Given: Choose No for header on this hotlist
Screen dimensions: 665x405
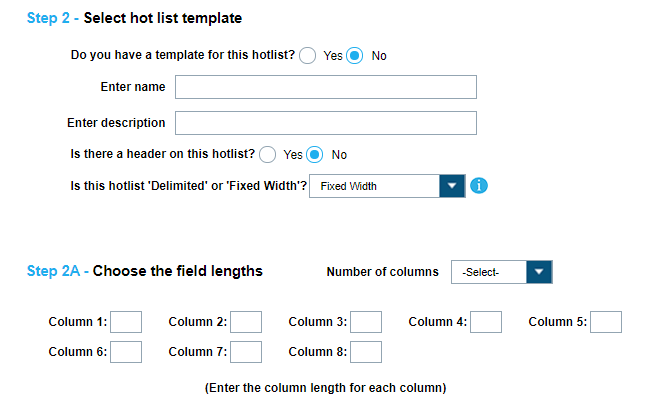Looking at the screenshot, I should pos(315,155).
